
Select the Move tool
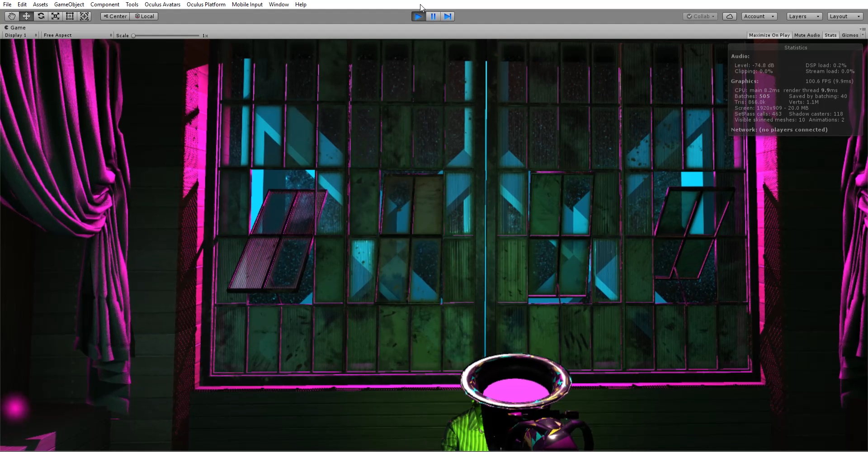coord(26,16)
